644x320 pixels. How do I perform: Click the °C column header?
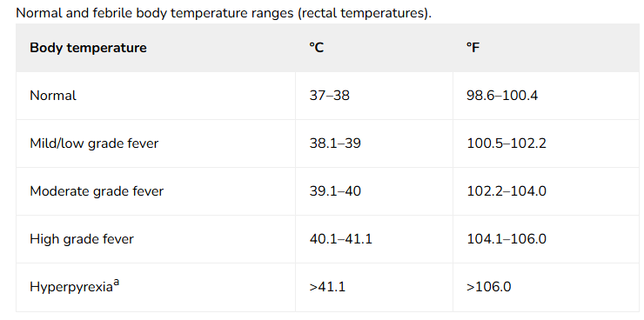pyautogui.click(x=317, y=48)
